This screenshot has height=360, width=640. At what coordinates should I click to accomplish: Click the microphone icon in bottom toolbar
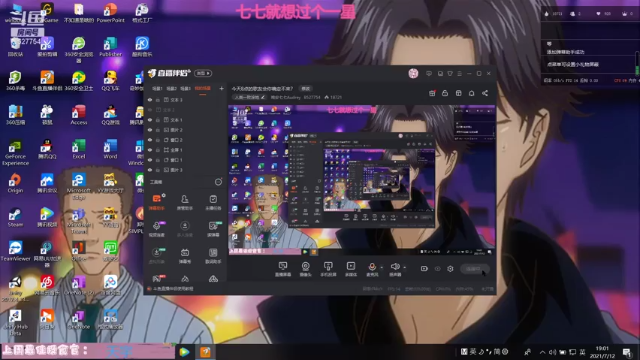coord(372,267)
